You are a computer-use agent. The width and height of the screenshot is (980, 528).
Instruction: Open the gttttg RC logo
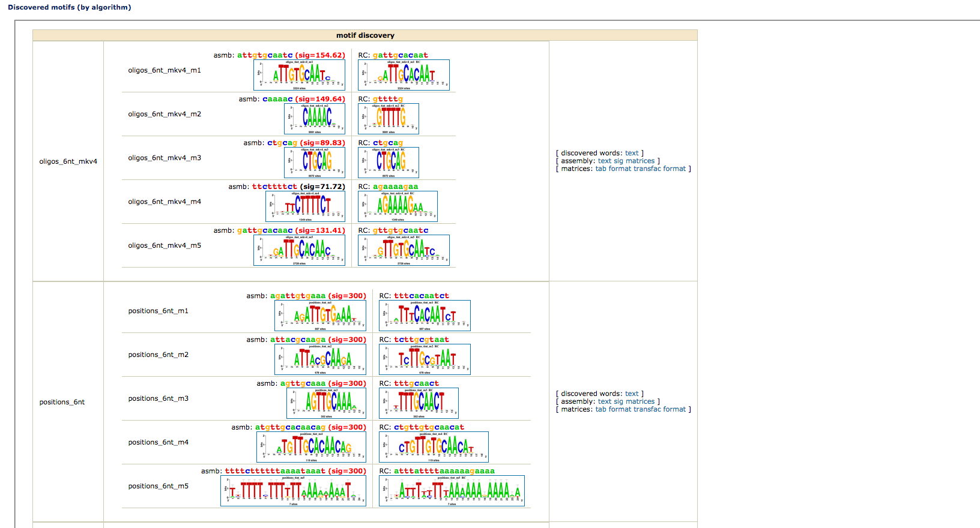389,119
